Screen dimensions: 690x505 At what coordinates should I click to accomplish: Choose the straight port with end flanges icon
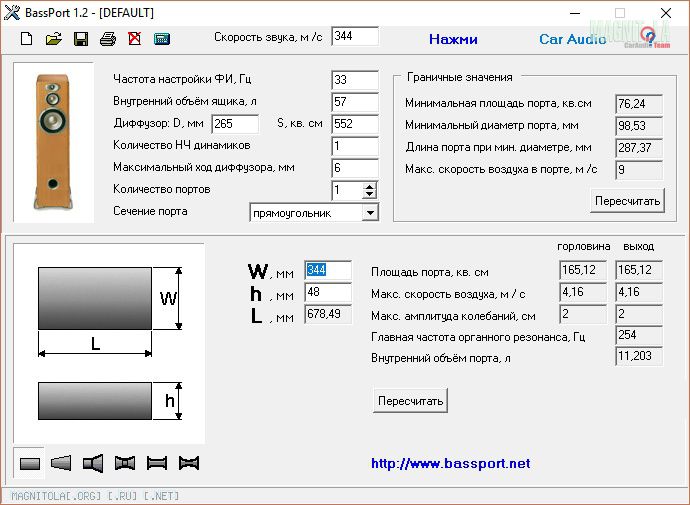(157, 463)
